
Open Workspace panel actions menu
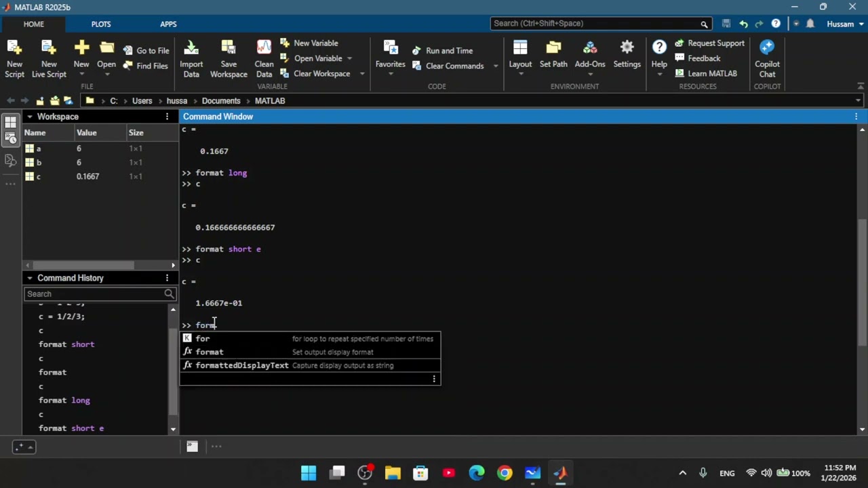pos(167,117)
